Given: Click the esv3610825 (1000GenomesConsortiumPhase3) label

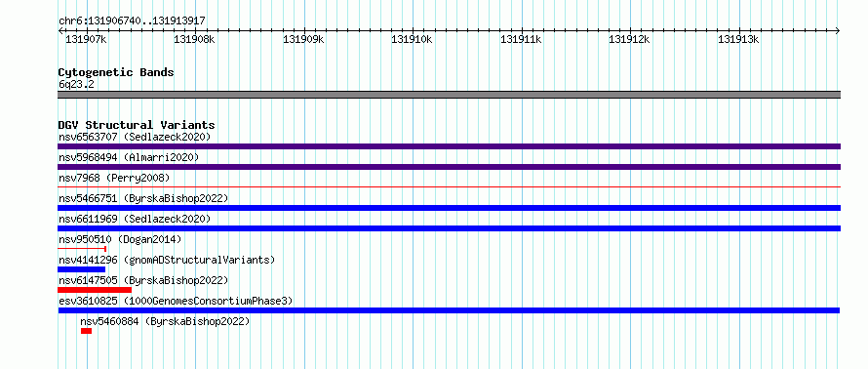Looking at the screenshot, I should [x=176, y=301].
